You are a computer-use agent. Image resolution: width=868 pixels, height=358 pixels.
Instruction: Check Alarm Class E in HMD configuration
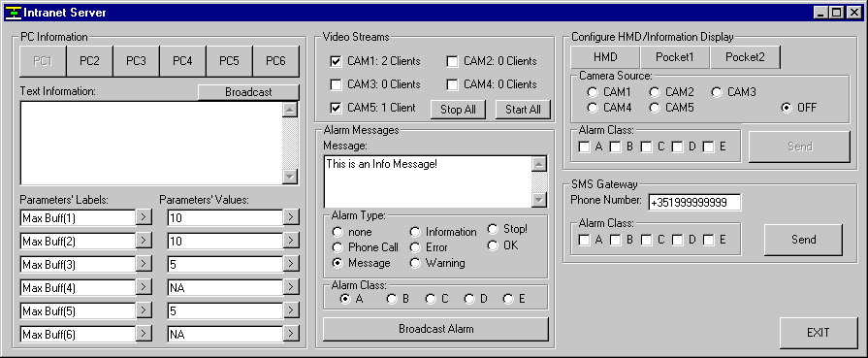pos(708,146)
